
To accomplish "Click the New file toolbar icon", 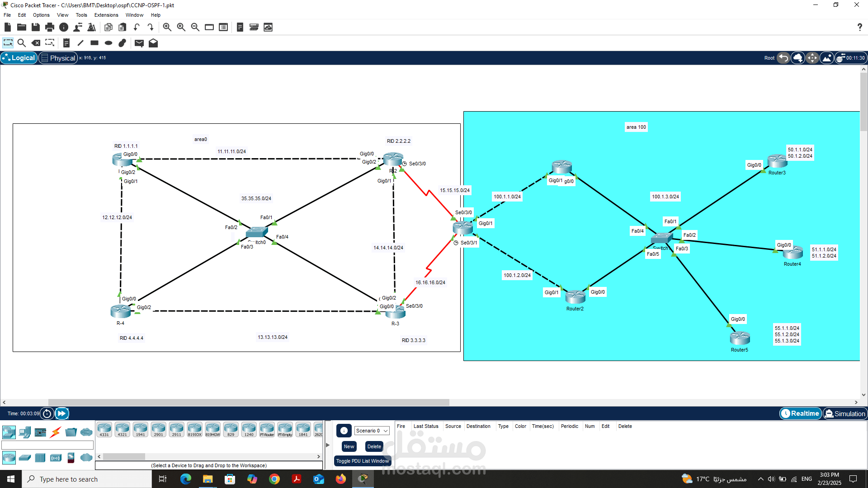I will coord(8,27).
